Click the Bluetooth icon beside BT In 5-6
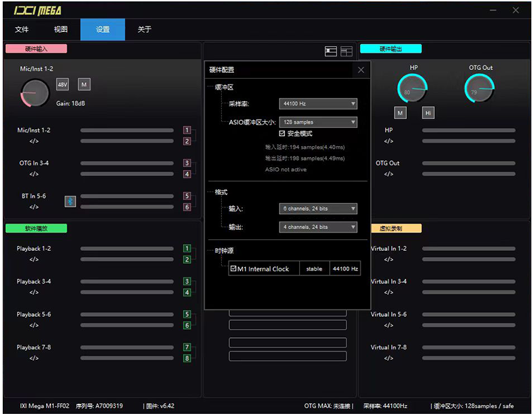Viewport: 532px width, 414px height. (70, 201)
